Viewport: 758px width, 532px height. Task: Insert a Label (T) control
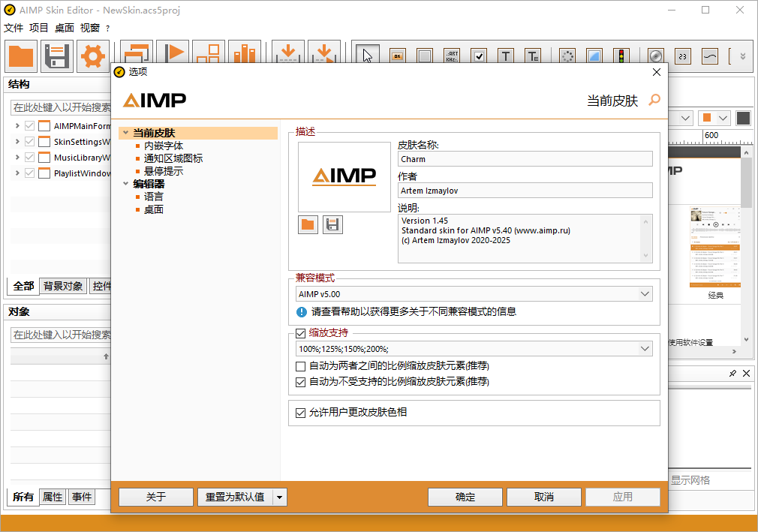(506, 55)
